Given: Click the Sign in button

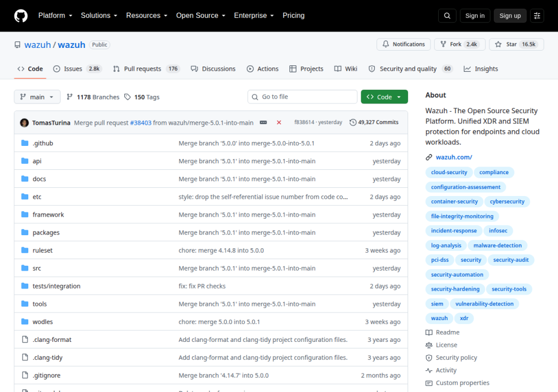Looking at the screenshot, I should click(x=475, y=16).
